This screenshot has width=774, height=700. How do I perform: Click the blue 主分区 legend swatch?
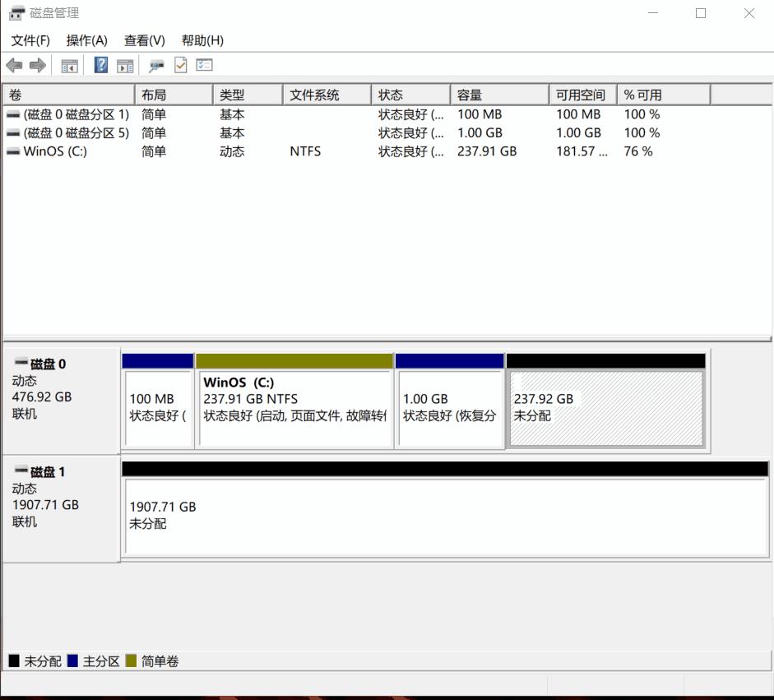(x=72, y=661)
